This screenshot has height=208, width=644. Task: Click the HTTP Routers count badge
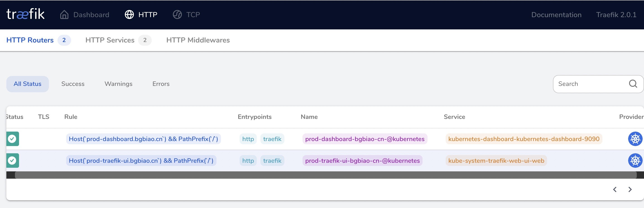pos(64,40)
